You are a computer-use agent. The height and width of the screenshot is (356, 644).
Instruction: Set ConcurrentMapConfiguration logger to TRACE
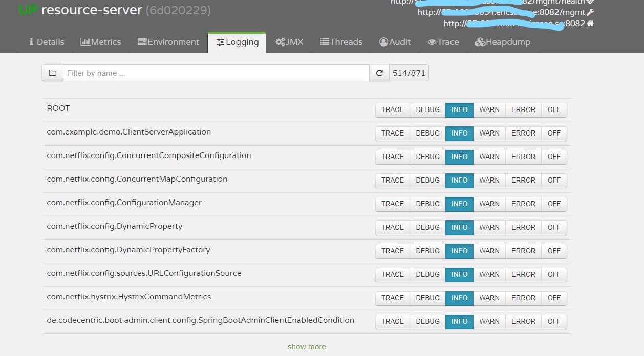click(393, 181)
